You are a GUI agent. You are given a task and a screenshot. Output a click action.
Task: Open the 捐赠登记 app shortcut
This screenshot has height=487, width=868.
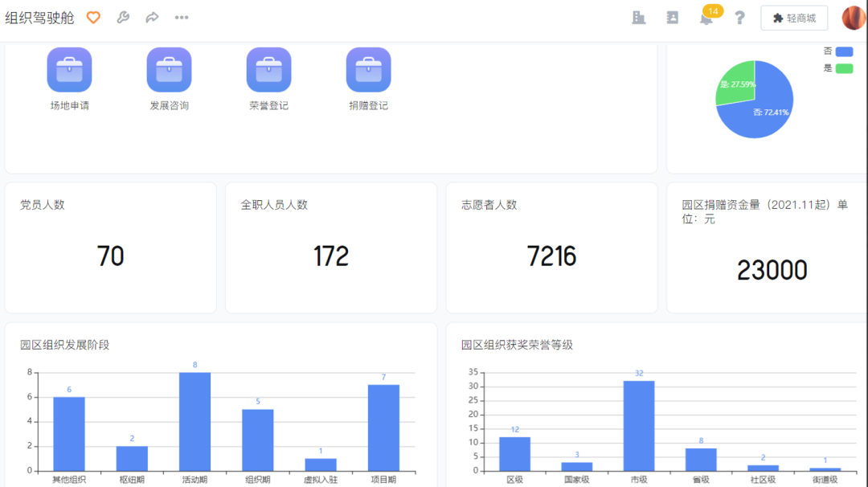pos(368,70)
